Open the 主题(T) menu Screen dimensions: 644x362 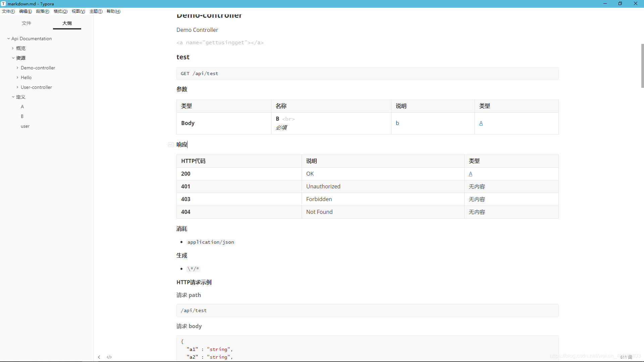point(96,11)
